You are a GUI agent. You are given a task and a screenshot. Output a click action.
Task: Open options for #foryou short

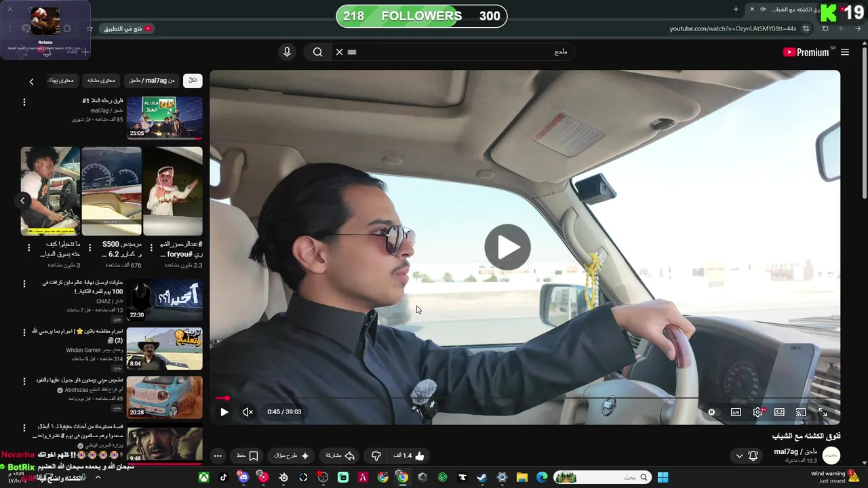point(151,248)
